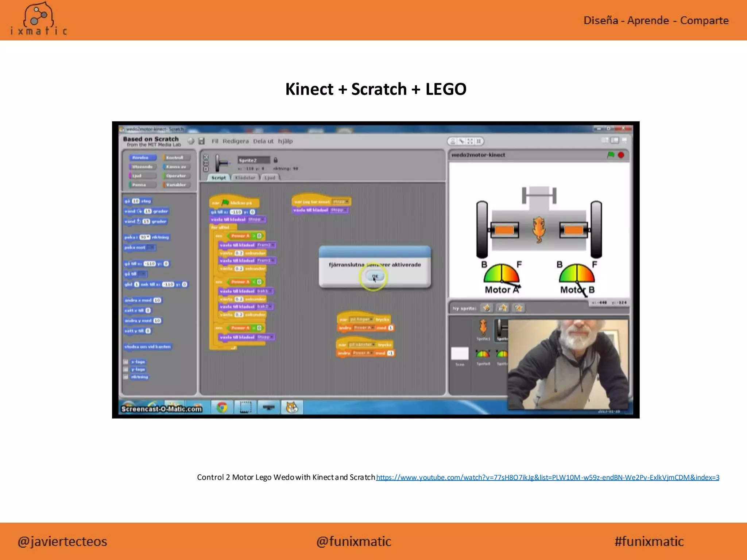This screenshot has height=560, width=747.
Task: Switch to full stage view mode
Action: 615,140
